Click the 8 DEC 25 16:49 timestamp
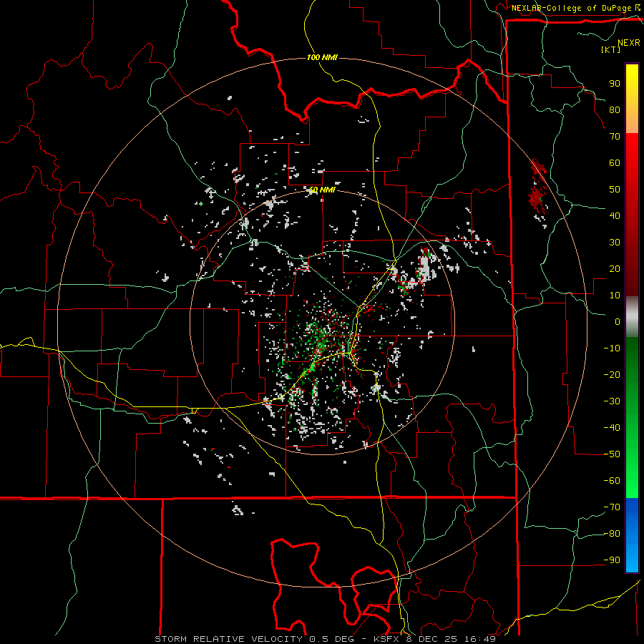 click(452, 639)
